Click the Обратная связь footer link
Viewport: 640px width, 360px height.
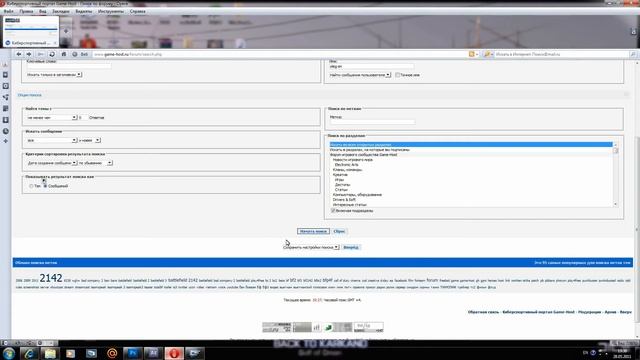483,312
